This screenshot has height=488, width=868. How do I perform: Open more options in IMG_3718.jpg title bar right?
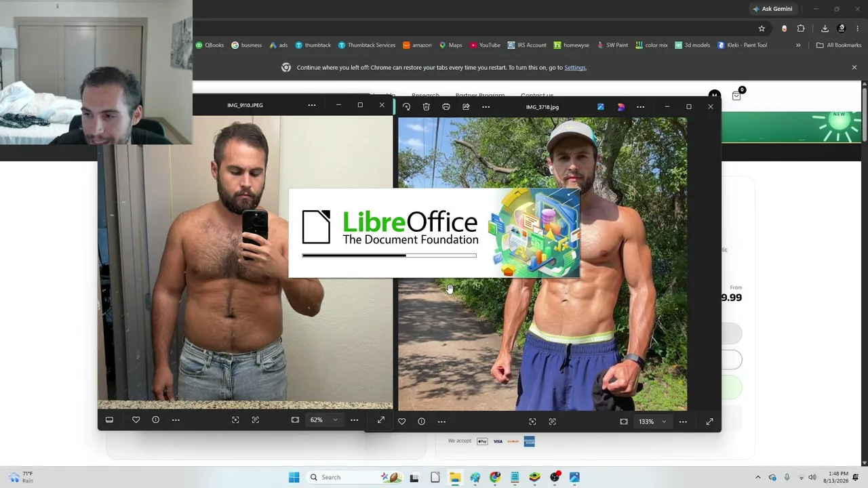(x=640, y=106)
